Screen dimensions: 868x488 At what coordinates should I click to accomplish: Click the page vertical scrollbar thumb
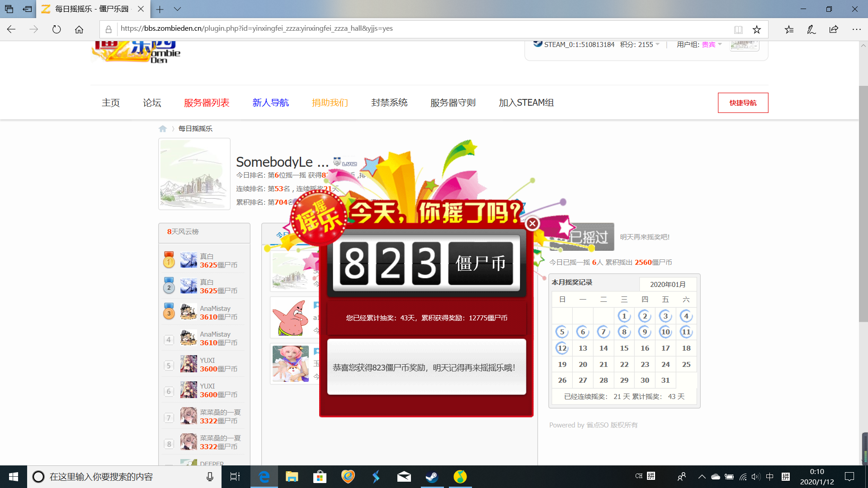coord(863,203)
